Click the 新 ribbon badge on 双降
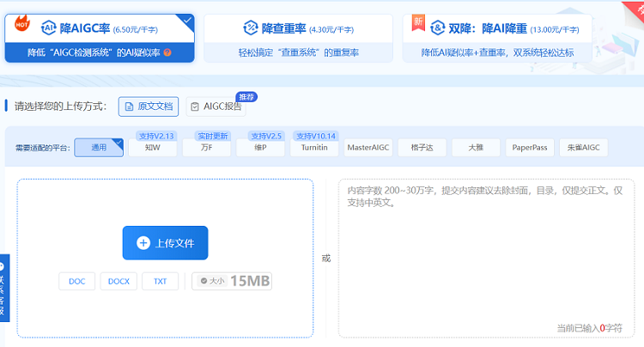The height and width of the screenshot is (347, 644). (x=418, y=22)
